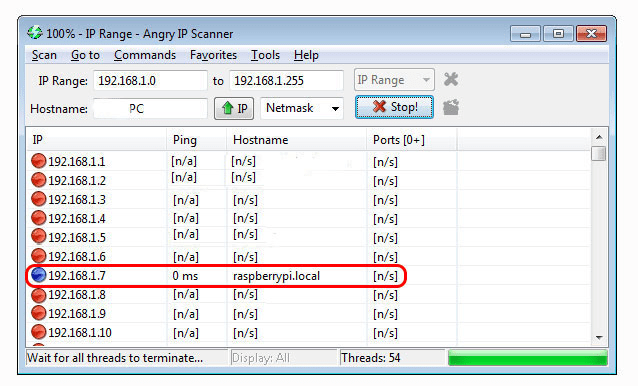
Task: Click the ending IP field 192.168.1.255
Action: tap(286, 81)
